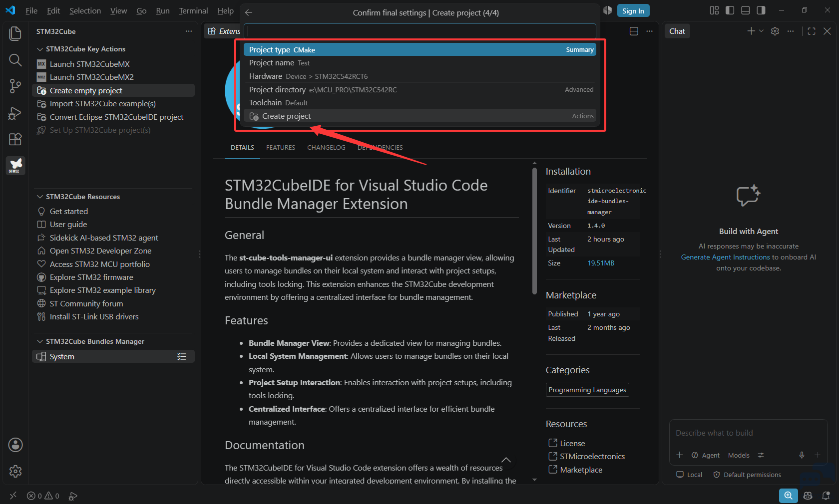839x504 pixels.
Task: Open the new chat dropdown chevron
Action: (761, 31)
